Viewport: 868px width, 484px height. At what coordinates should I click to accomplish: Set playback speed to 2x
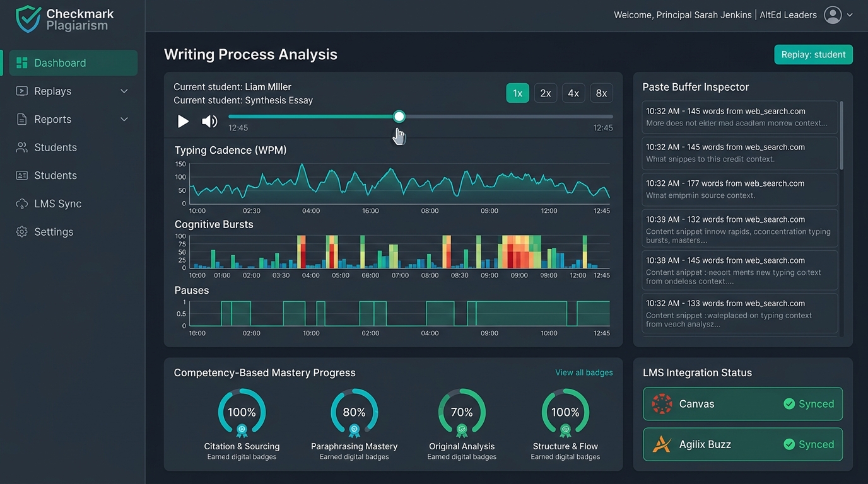click(546, 93)
